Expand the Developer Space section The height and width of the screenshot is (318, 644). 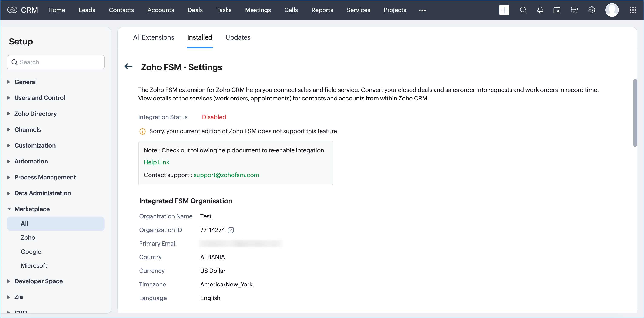(38, 281)
